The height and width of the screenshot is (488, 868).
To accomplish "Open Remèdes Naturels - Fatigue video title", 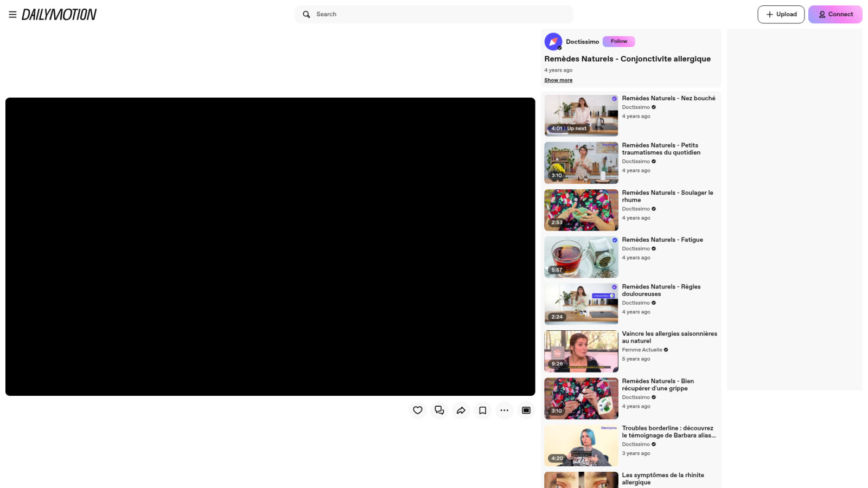I will (x=662, y=240).
